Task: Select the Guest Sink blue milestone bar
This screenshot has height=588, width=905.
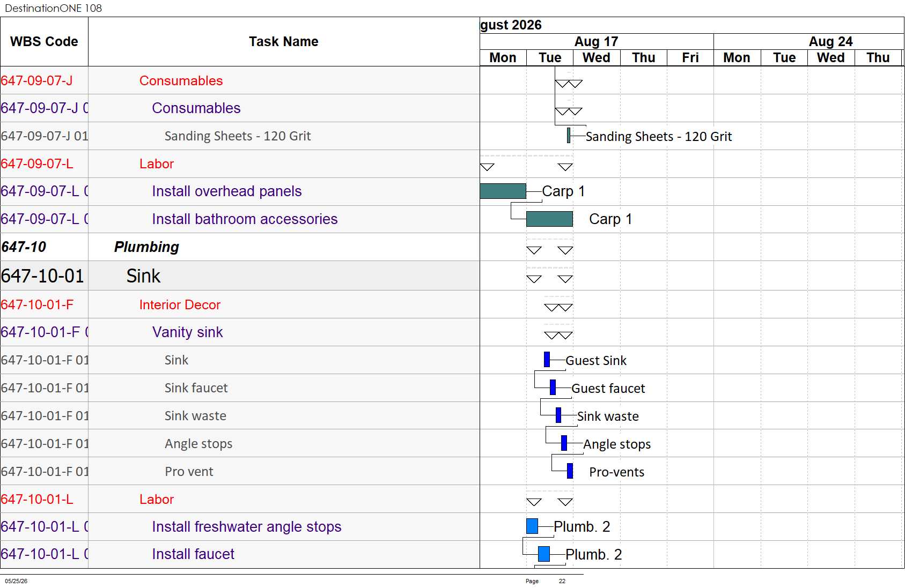Action: tap(547, 359)
